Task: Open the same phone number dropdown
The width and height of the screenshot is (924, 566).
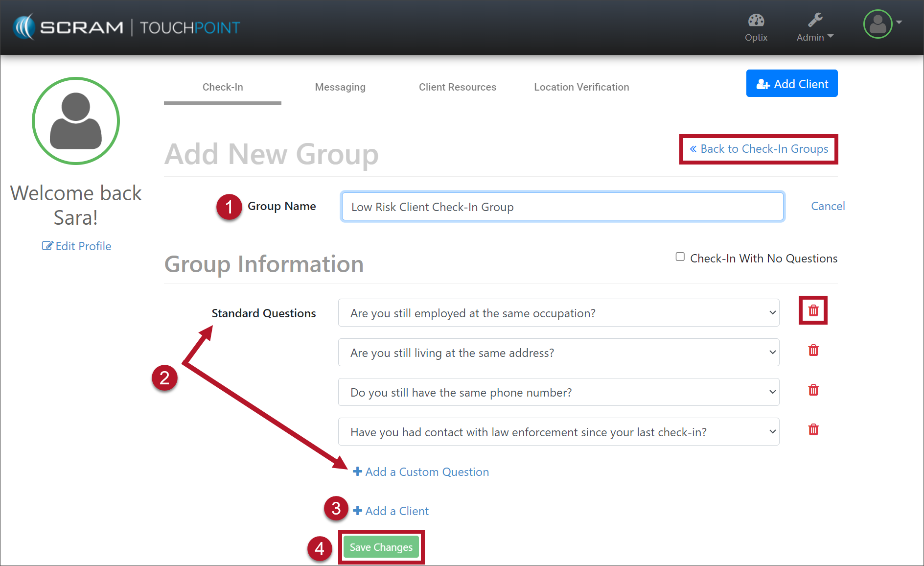Action: pos(558,392)
